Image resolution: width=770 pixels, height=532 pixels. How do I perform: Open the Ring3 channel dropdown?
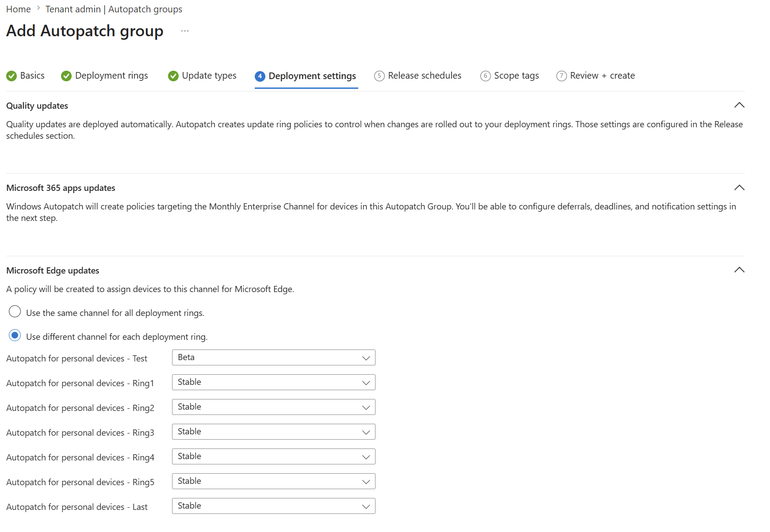[273, 432]
